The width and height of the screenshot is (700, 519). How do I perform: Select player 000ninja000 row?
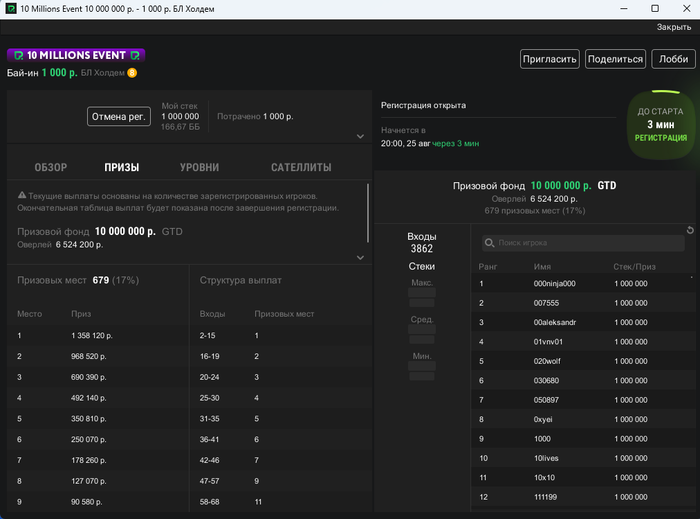pos(583,283)
